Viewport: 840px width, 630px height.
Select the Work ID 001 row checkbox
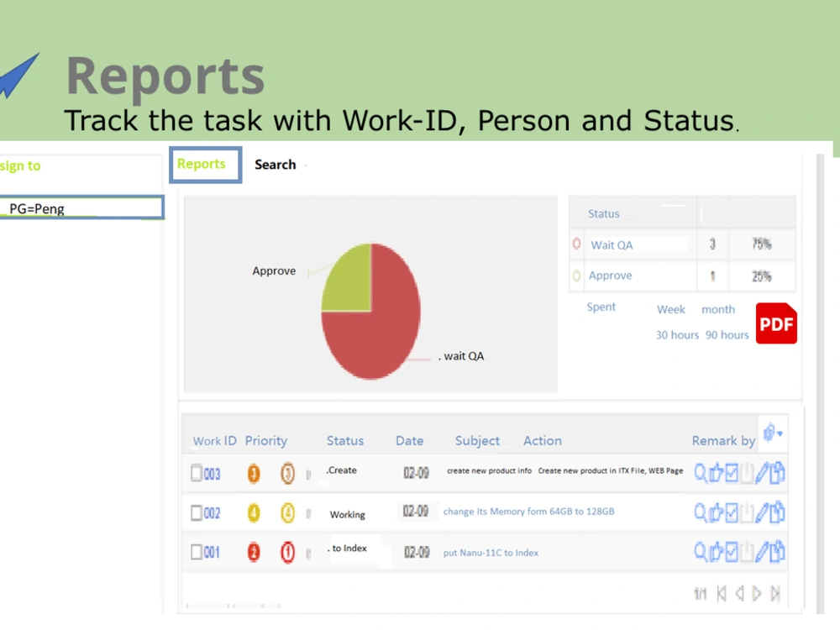point(195,551)
